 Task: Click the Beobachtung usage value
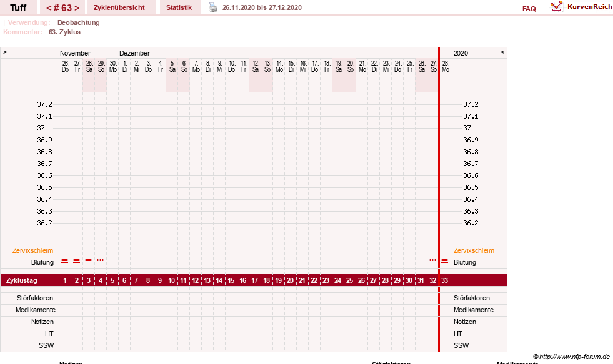click(79, 22)
